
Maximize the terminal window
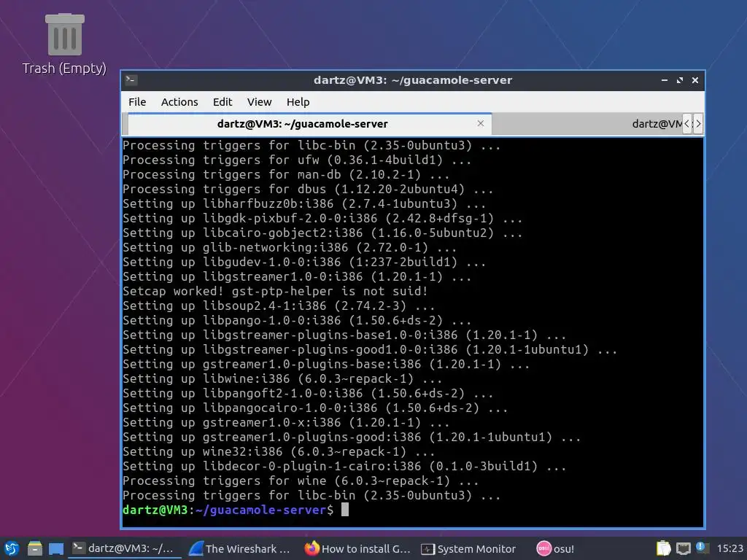pyautogui.click(x=680, y=80)
